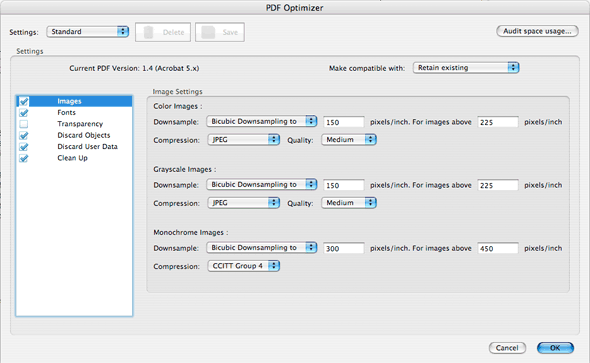
Task: Click the Delete settings button
Action: (163, 32)
